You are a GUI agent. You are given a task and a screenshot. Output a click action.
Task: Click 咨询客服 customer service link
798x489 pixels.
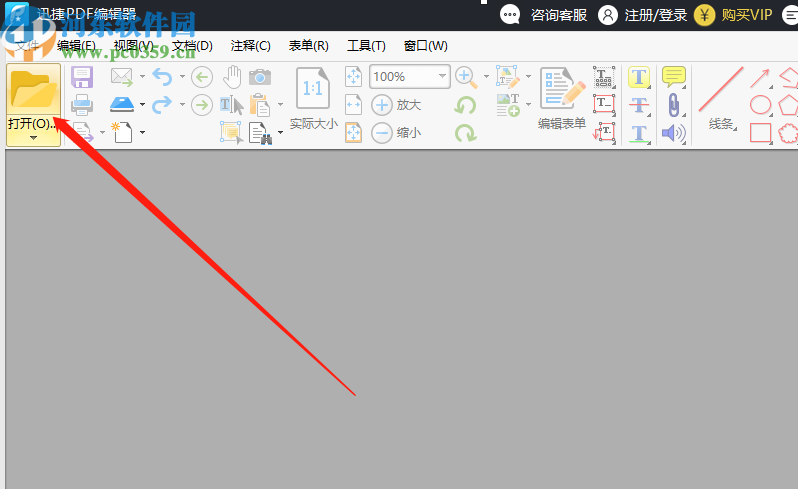tap(559, 15)
